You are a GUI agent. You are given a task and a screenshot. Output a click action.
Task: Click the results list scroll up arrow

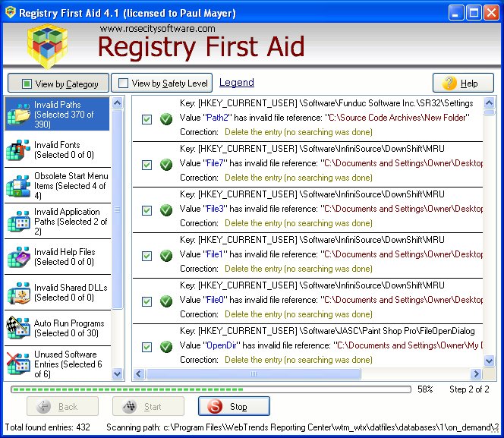(x=489, y=102)
